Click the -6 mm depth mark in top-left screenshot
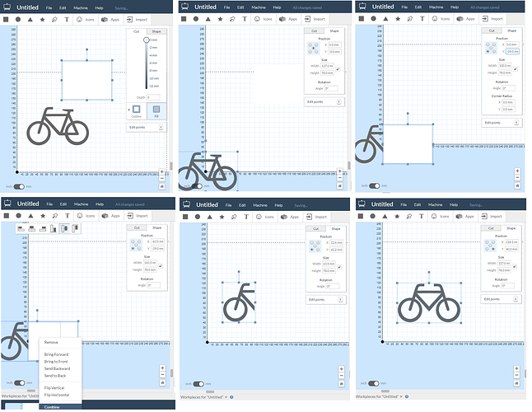 pyautogui.click(x=153, y=63)
